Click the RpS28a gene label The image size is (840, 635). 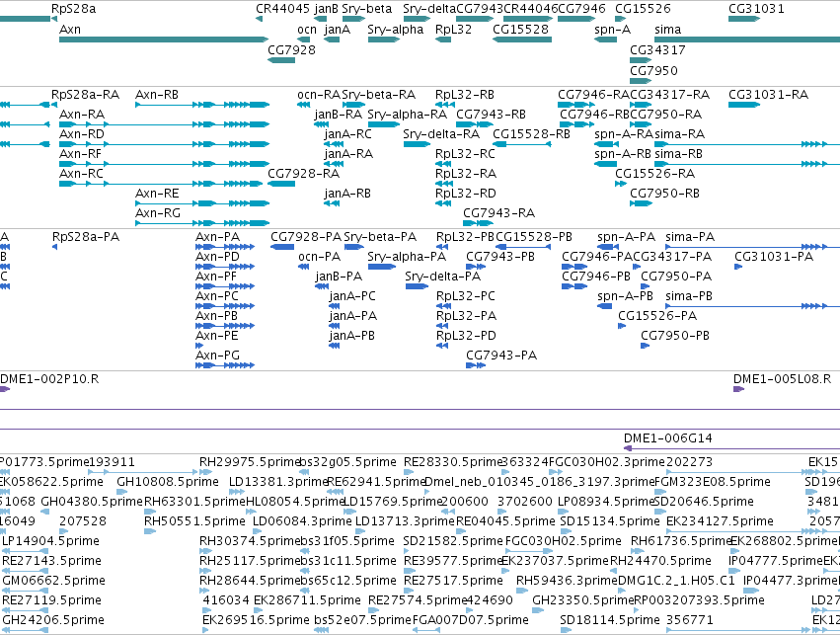click(x=73, y=9)
